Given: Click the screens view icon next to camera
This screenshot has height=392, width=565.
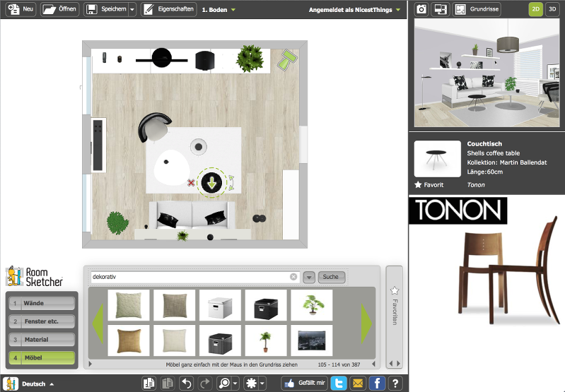Looking at the screenshot, I should click(441, 9).
